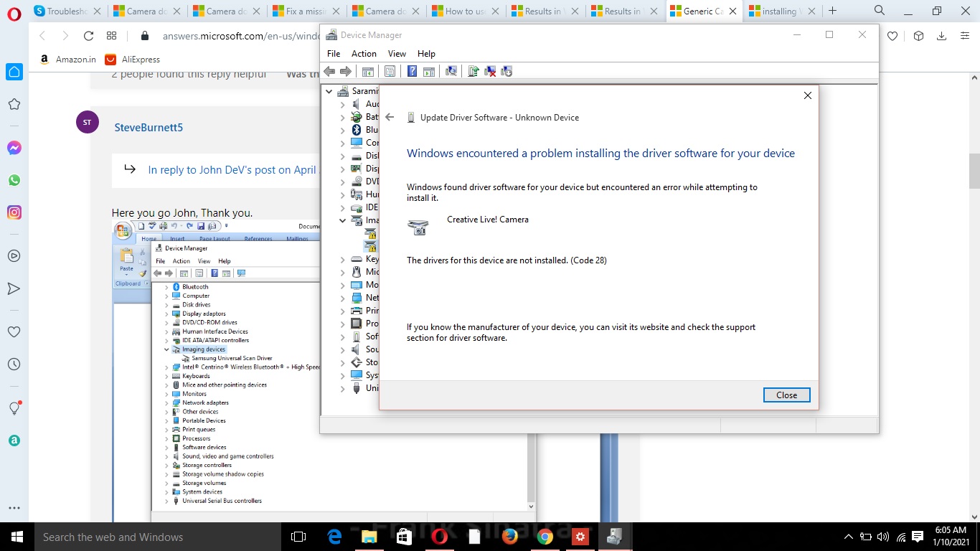Open a new browser tab with plus button
Image resolution: width=980 pixels, height=551 pixels.
[x=832, y=11]
